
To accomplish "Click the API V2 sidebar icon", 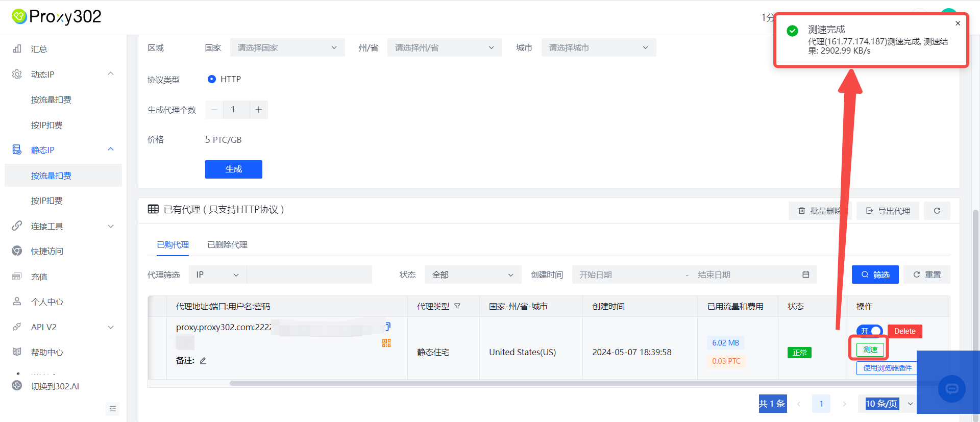I will tap(17, 327).
